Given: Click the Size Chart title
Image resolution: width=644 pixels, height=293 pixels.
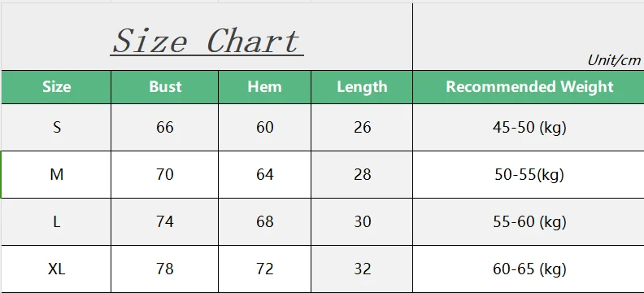Looking at the screenshot, I should click(207, 41).
